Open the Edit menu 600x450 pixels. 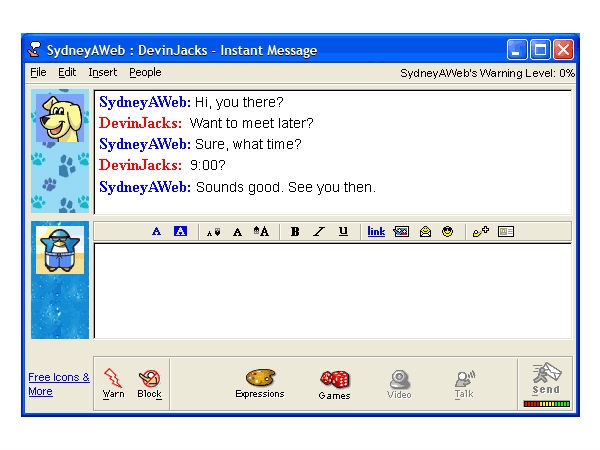click(67, 72)
